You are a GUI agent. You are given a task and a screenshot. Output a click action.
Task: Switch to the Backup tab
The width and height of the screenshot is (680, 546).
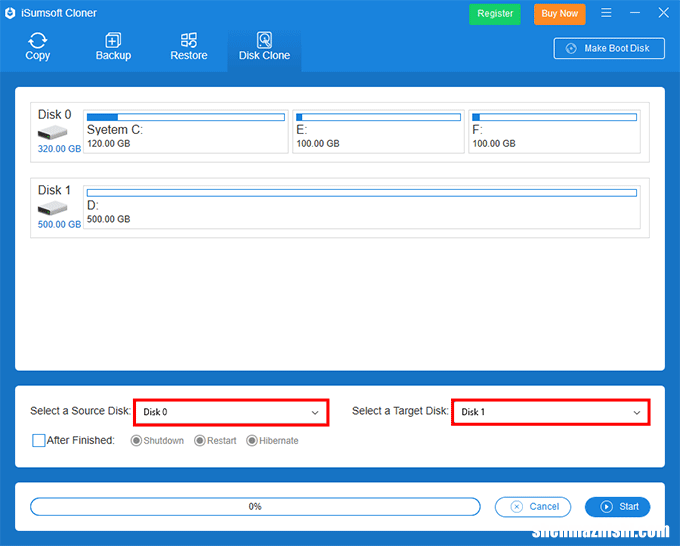point(113,46)
